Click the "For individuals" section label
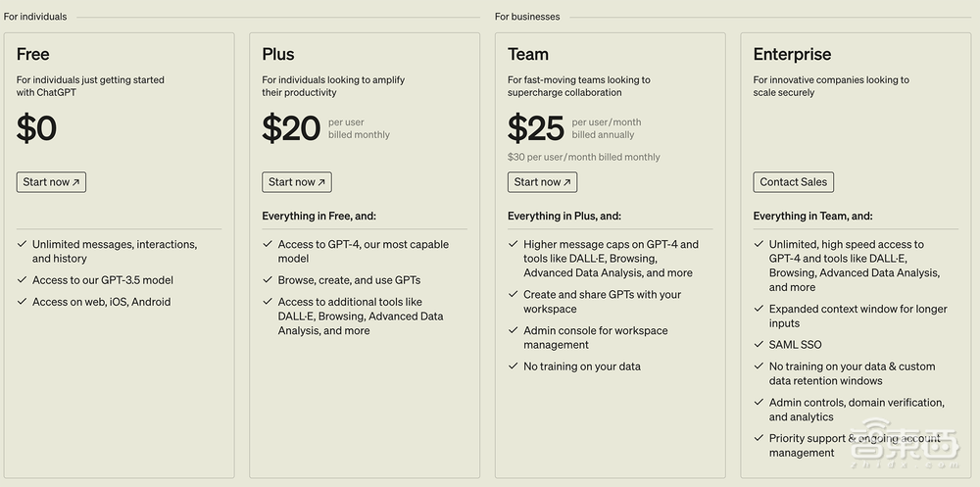This screenshot has height=487, width=980. click(35, 17)
